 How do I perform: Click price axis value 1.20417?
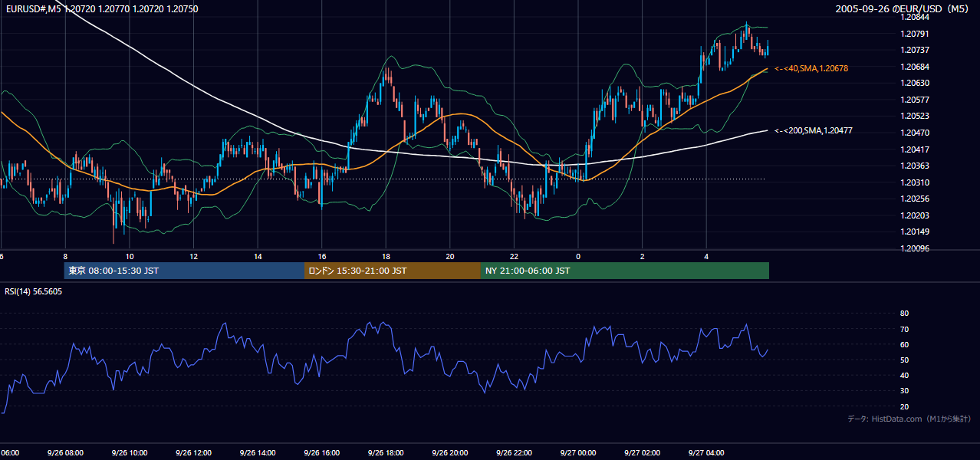tap(916, 149)
